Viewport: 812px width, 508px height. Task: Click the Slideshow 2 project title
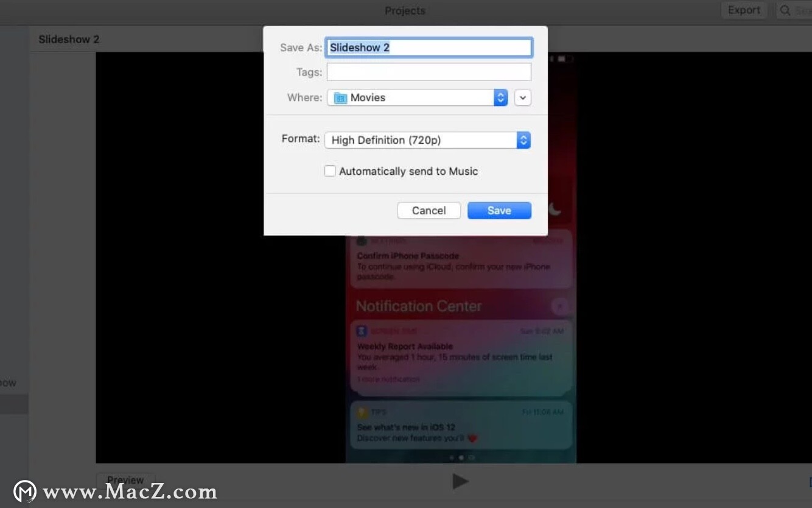tap(69, 39)
